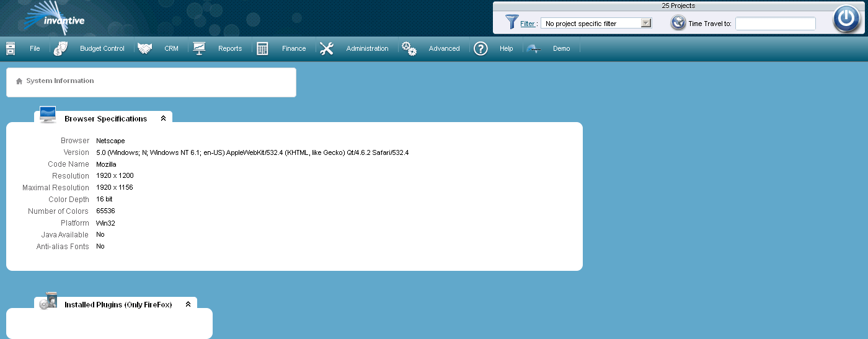The width and height of the screenshot is (868, 339).
Task: Click the Invantive logo
Action: click(53, 17)
